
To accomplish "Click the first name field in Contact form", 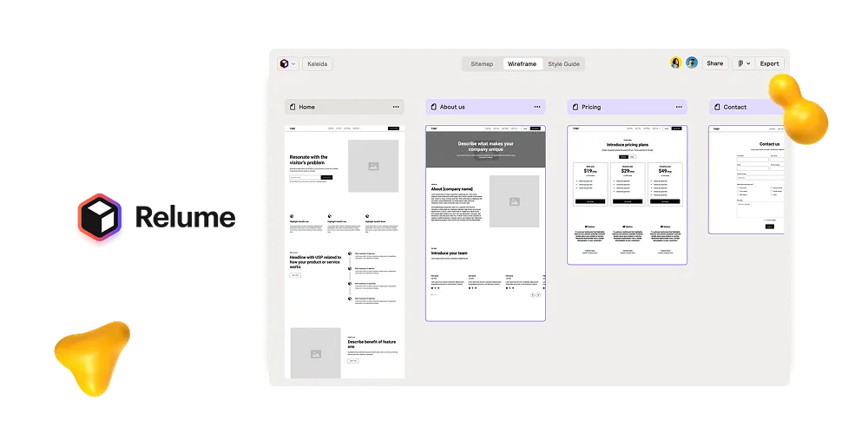I will click(753, 160).
